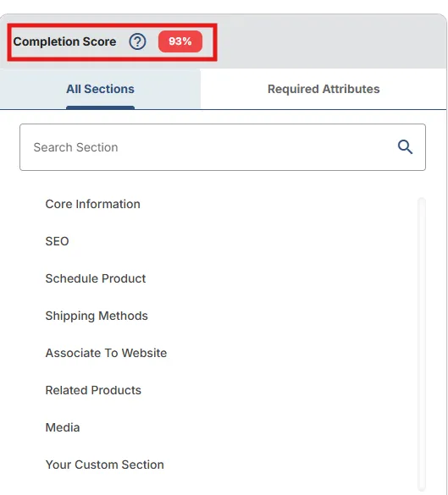Screen dimensions: 448x495
Task: Go to the SEO section
Action: click(x=57, y=241)
